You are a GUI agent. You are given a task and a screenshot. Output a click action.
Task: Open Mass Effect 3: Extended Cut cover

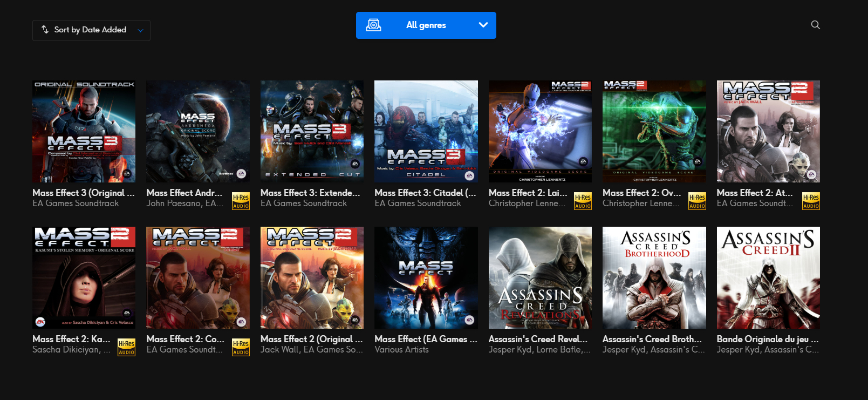click(312, 131)
